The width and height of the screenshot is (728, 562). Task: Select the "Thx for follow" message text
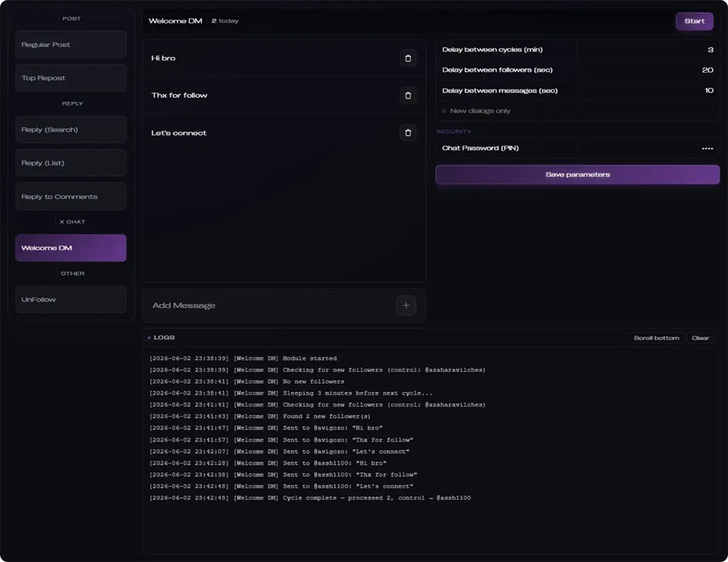point(180,95)
